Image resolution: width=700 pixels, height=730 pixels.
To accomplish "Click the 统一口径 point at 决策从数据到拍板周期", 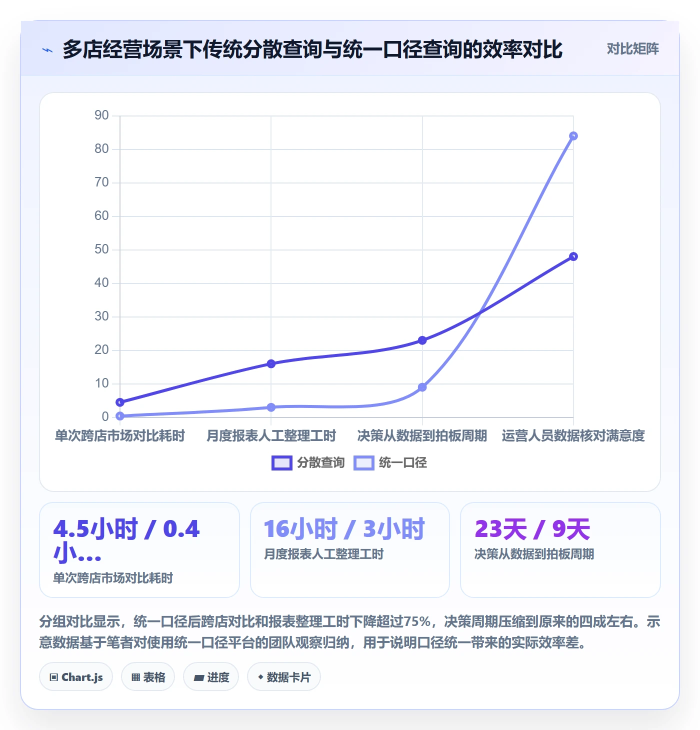I will [x=422, y=387].
